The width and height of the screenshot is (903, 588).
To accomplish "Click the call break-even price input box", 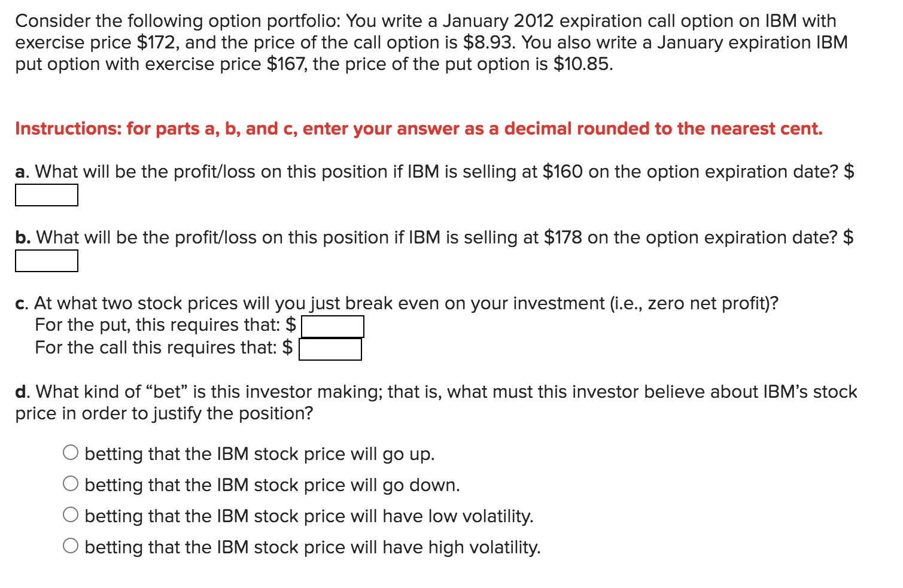I will click(x=331, y=349).
